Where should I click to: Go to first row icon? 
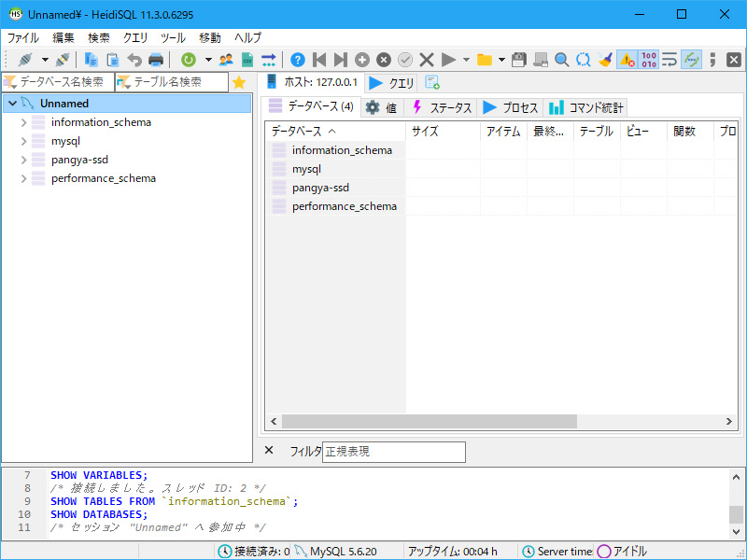[x=319, y=60]
